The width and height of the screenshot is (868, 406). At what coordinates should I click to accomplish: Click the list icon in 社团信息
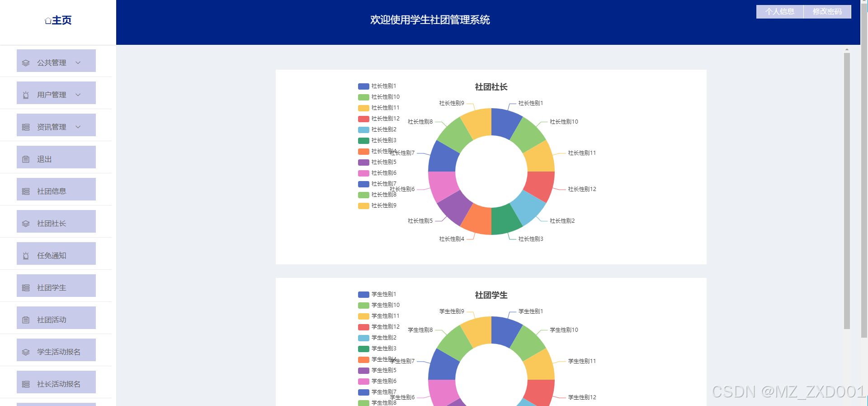coord(26,191)
